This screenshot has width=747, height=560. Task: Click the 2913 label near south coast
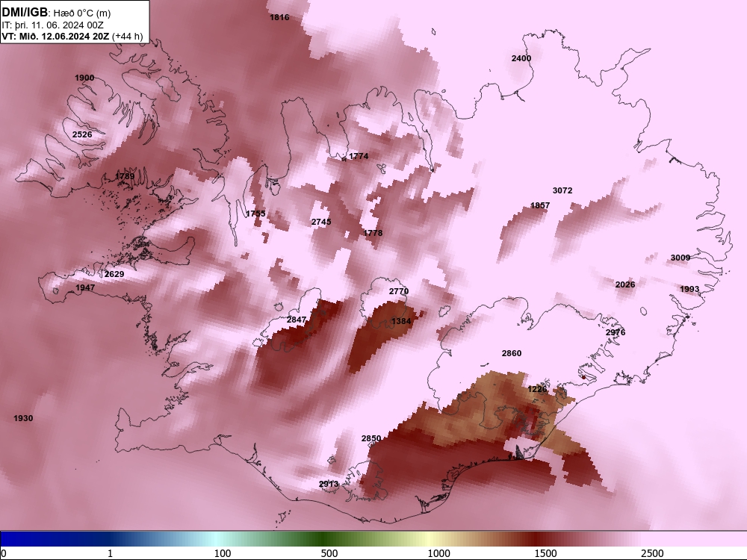pyautogui.click(x=329, y=485)
